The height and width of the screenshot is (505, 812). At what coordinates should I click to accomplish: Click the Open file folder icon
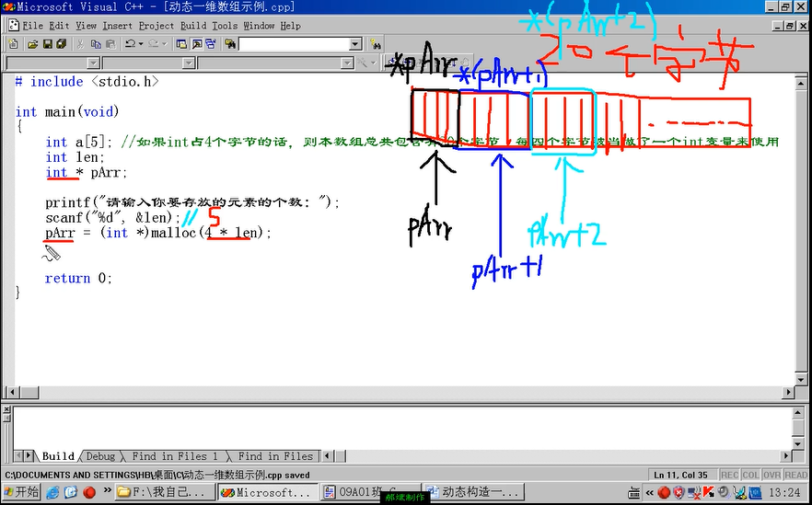32,44
